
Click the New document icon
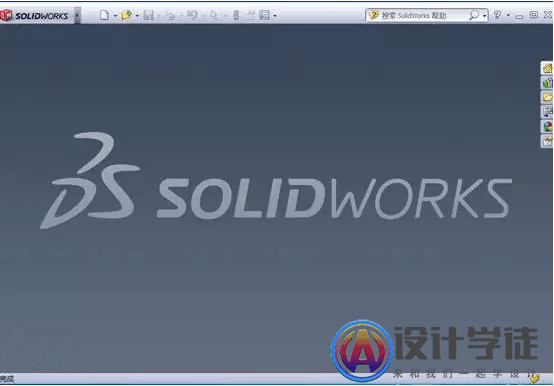(x=104, y=15)
